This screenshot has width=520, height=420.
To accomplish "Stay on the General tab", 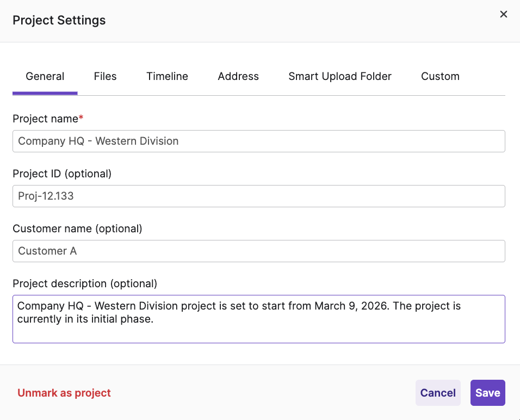I will [45, 76].
